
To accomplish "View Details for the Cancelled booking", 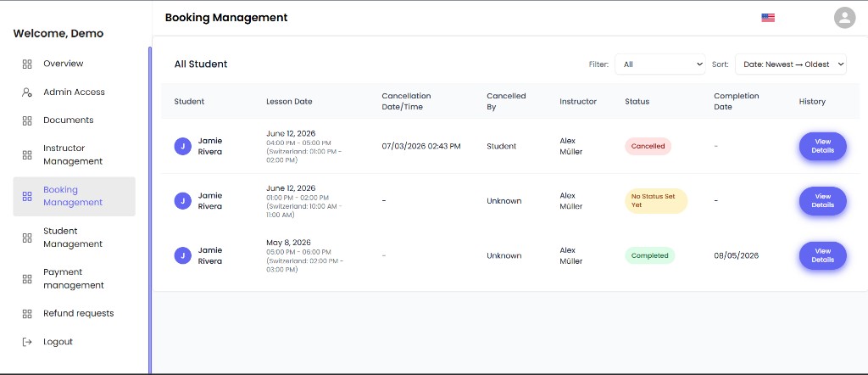I will (x=822, y=146).
